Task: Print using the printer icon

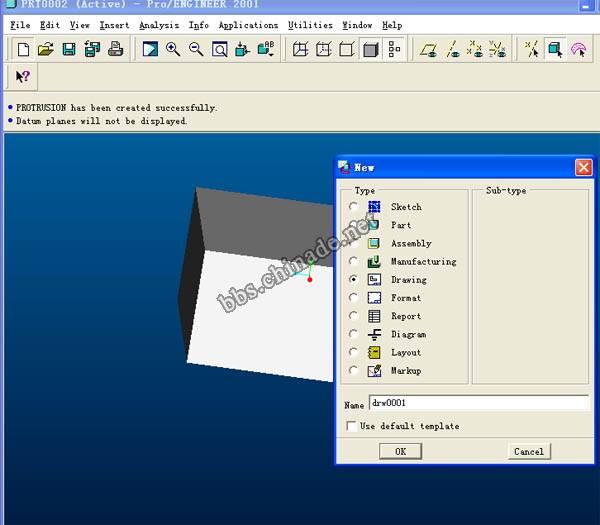Action: click(x=115, y=49)
